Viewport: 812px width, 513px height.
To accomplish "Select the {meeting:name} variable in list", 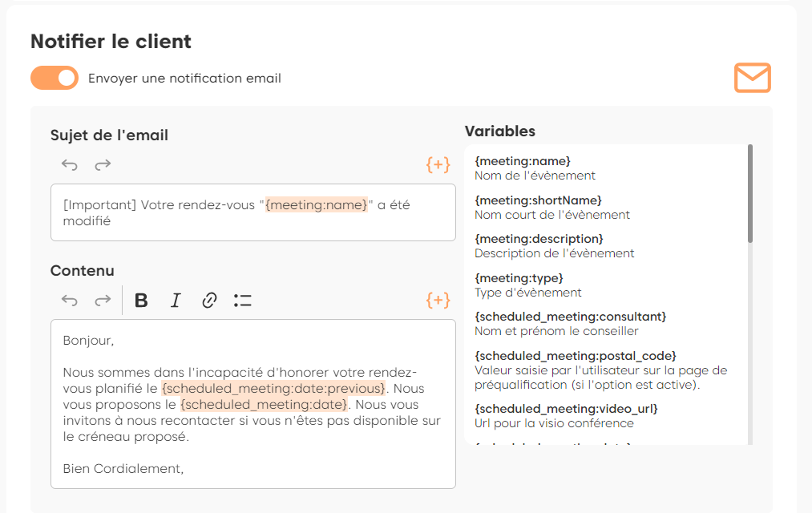I will tap(523, 161).
